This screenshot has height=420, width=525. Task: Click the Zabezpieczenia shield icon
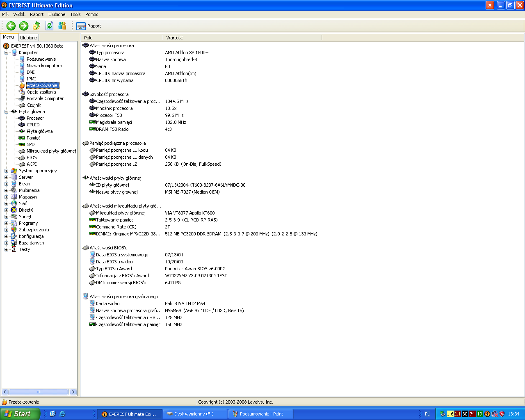click(x=14, y=230)
